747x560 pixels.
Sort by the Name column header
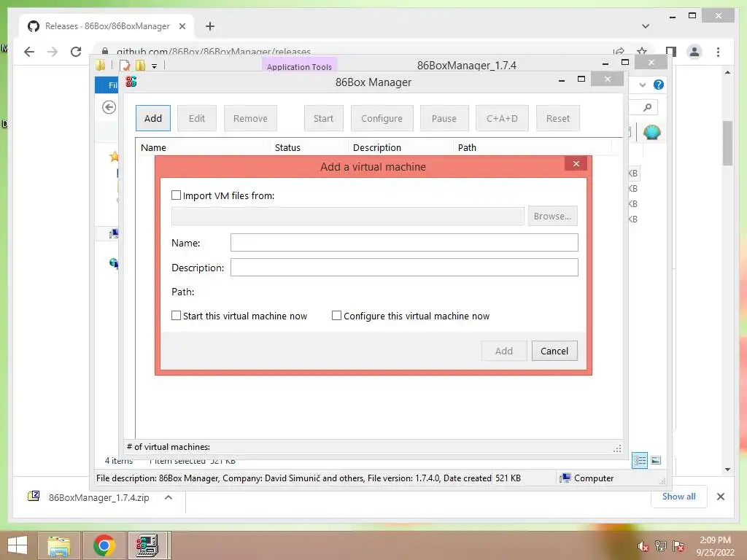(x=204, y=147)
